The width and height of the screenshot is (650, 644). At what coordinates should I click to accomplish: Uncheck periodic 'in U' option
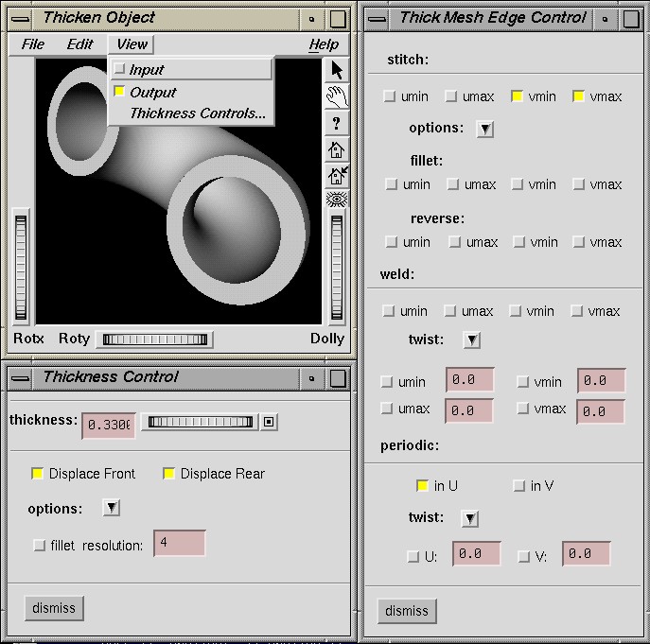coord(423,486)
